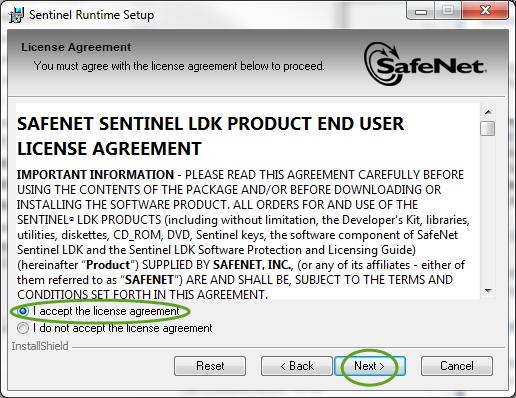Screen dimensions: 516x398
Task: Click the disabled maximize window button
Action: [448, 11]
